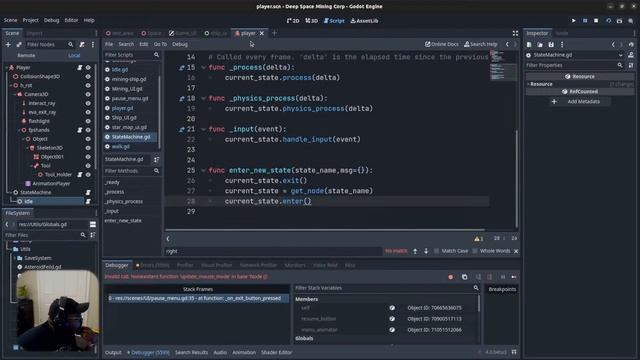
Task: Fold the _process function in code editor
Action: 203,68
